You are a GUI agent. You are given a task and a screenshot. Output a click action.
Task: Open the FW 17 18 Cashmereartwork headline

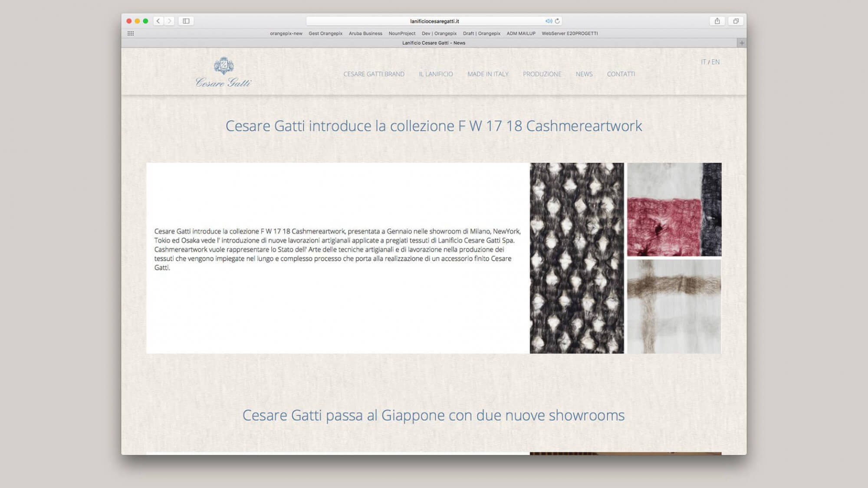434,126
